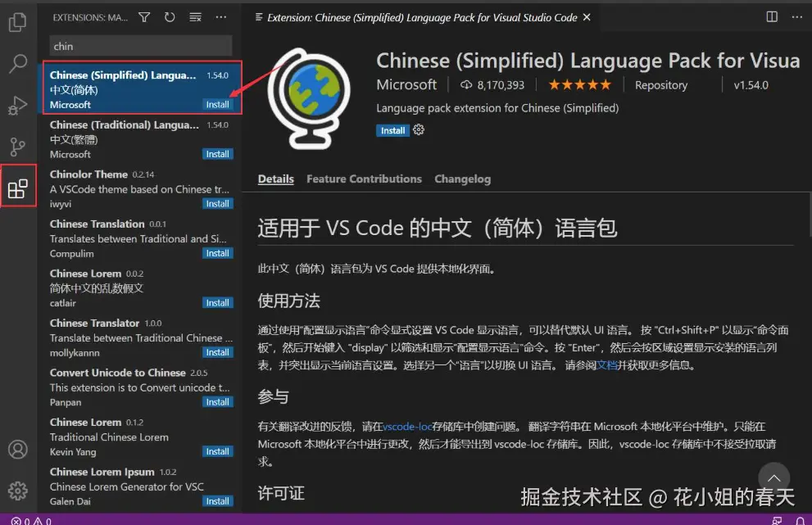Open errors and warnings in status bar

click(x=31, y=520)
